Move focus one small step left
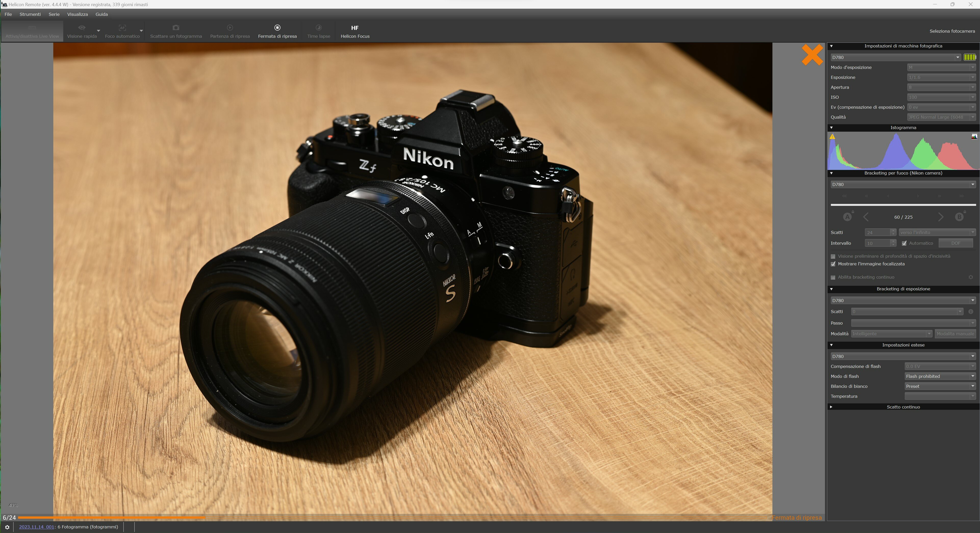Viewport: 980px width, 533px height. click(888, 196)
